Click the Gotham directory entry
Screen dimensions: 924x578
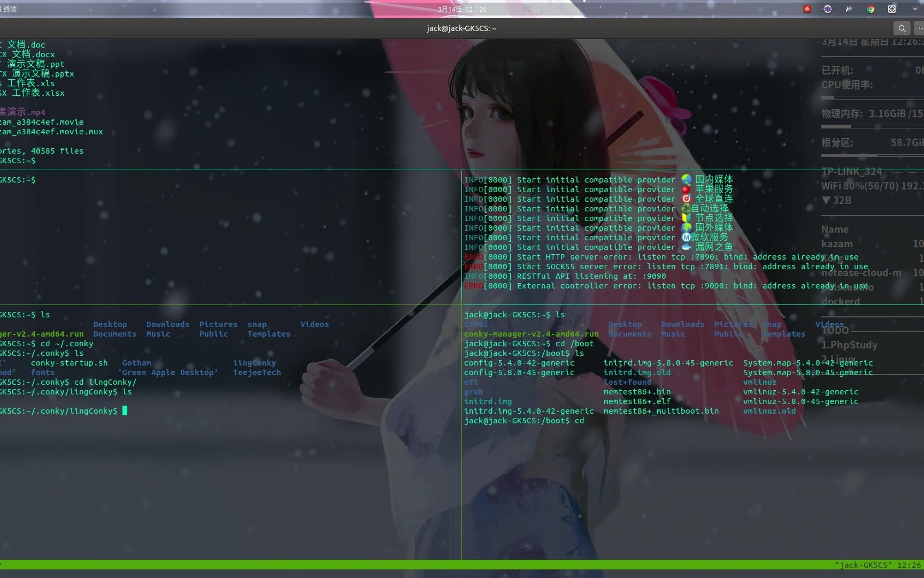136,363
